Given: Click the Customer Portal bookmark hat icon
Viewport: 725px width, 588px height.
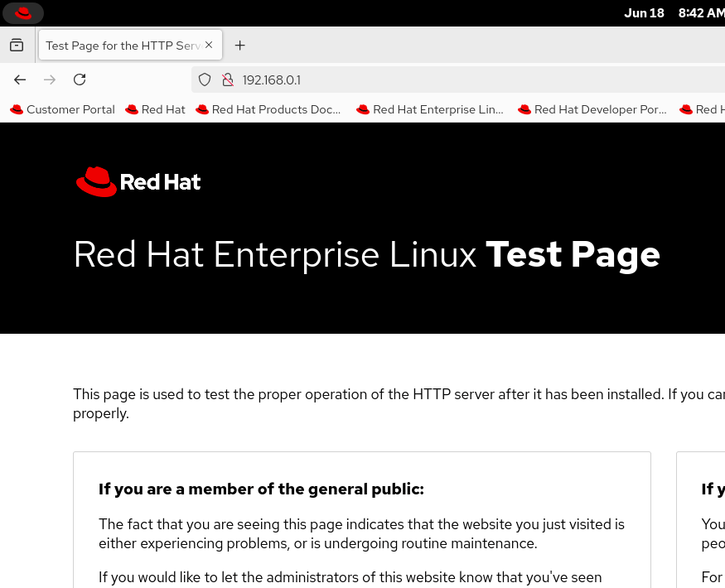Looking at the screenshot, I should pos(17,109).
